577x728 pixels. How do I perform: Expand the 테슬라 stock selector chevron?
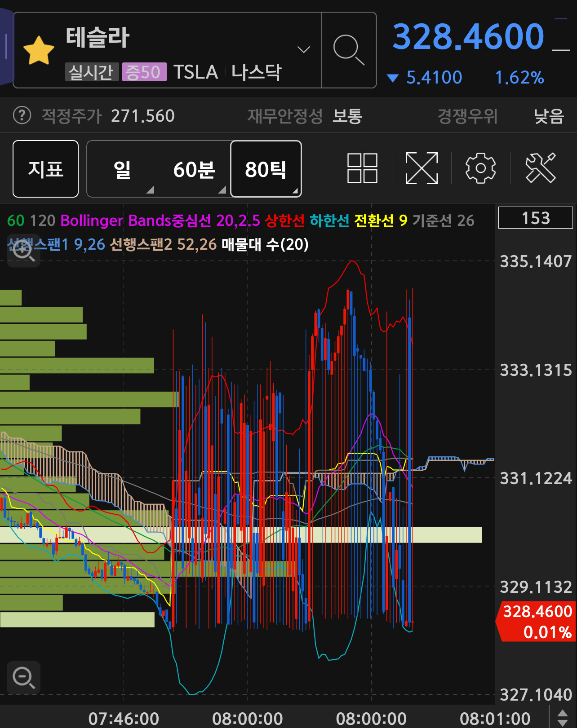coord(304,49)
